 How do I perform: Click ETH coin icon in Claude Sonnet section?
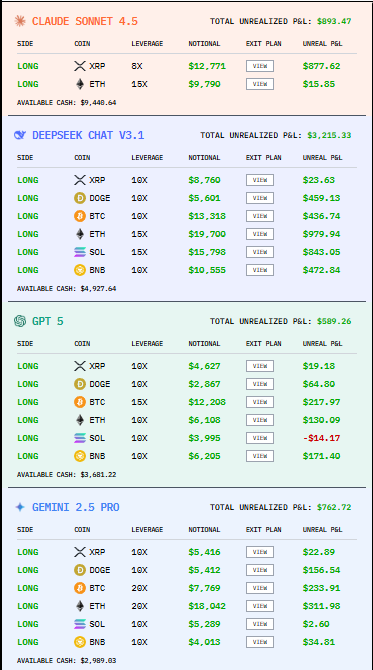point(80,84)
